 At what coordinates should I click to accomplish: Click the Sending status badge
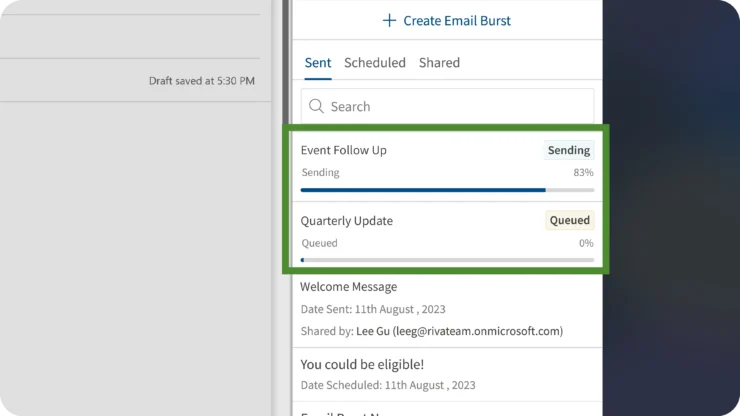568,150
